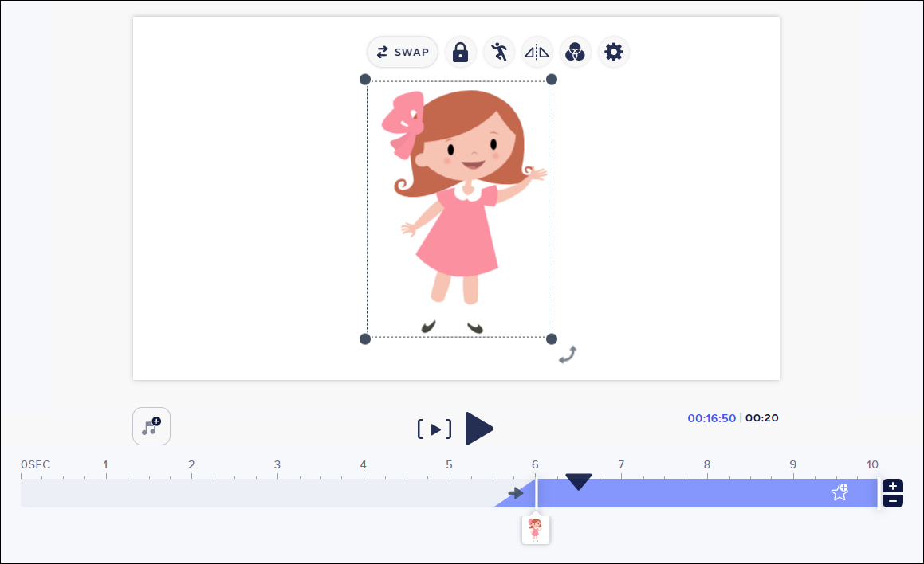The image size is (924, 564).
Task: Click the top-left resize handle
Action: tap(365, 79)
